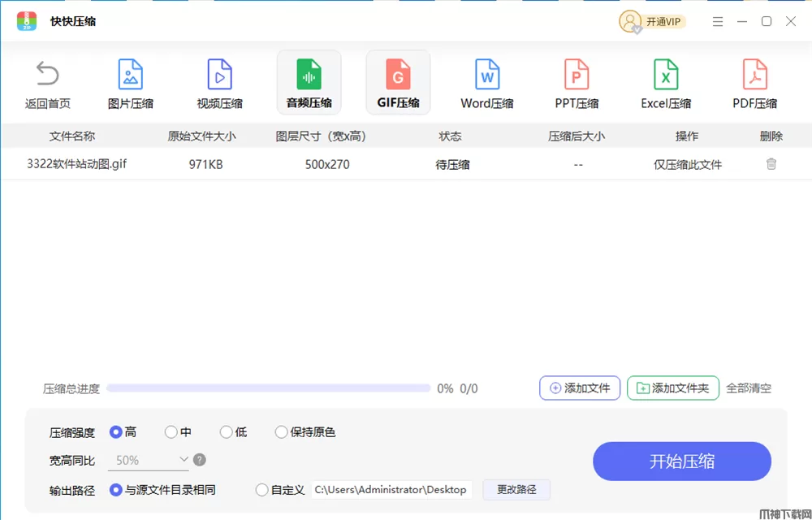Open the Excel compression (Excel压缩) tool
The image size is (812, 520).
[666, 75]
